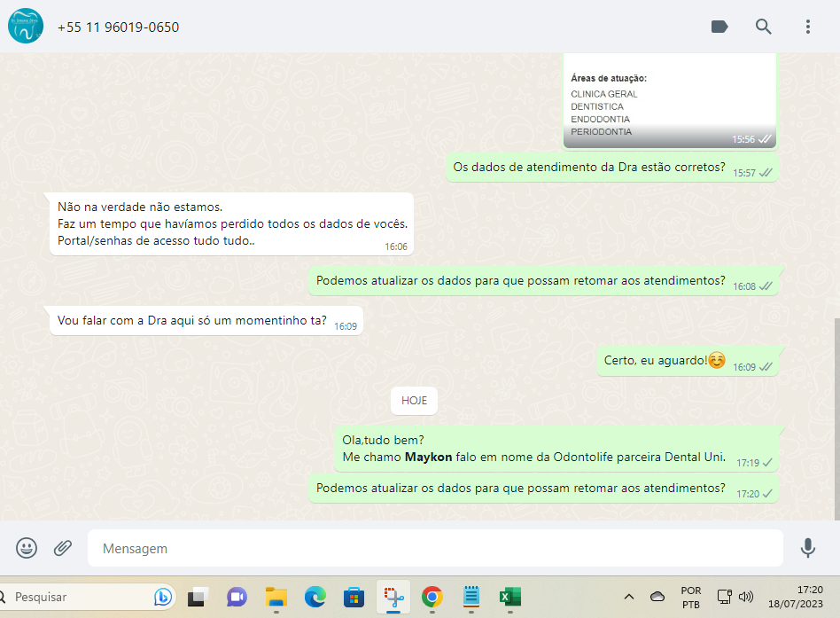
Task: Select message 'Não na verdade não estamos.'
Action: coord(231,224)
